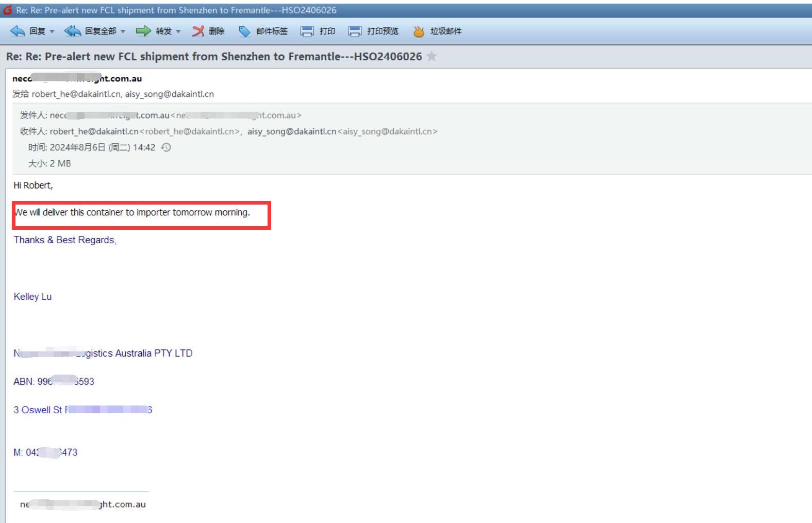Click the signature name Kelley Lu
The width and height of the screenshot is (812, 523).
coord(32,297)
